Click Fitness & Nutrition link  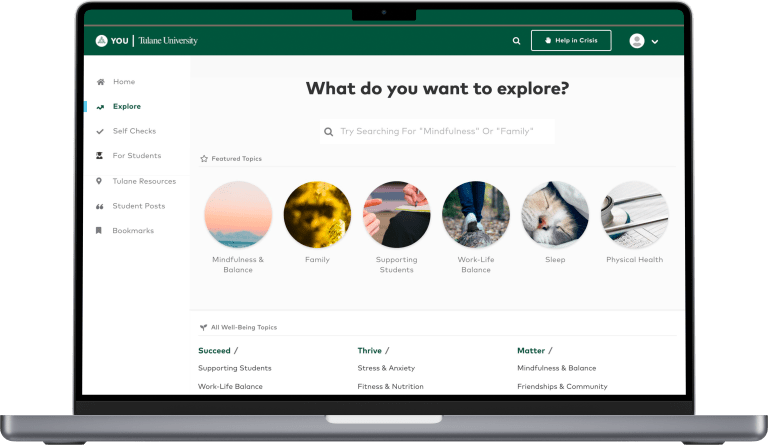pyautogui.click(x=390, y=386)
